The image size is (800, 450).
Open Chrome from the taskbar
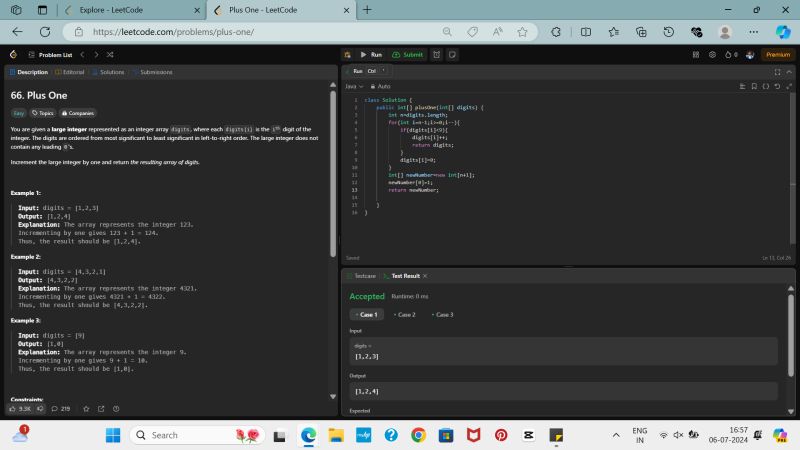[x=418, y=435]
